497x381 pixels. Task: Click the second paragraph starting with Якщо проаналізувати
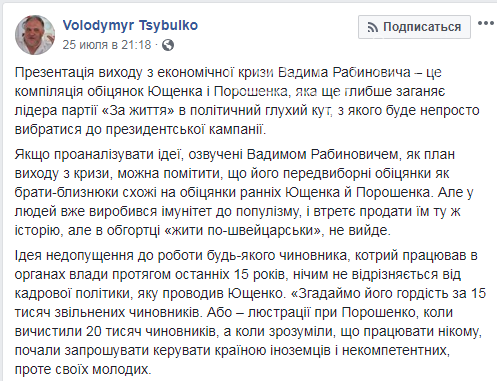click(x=244, y=192)
